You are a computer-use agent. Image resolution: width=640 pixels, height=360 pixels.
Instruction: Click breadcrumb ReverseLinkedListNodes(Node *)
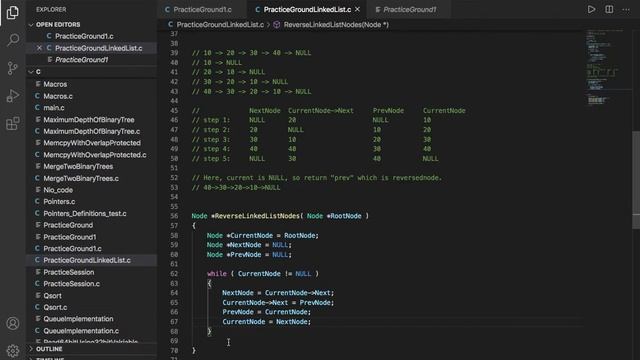(x=336, y=24)
